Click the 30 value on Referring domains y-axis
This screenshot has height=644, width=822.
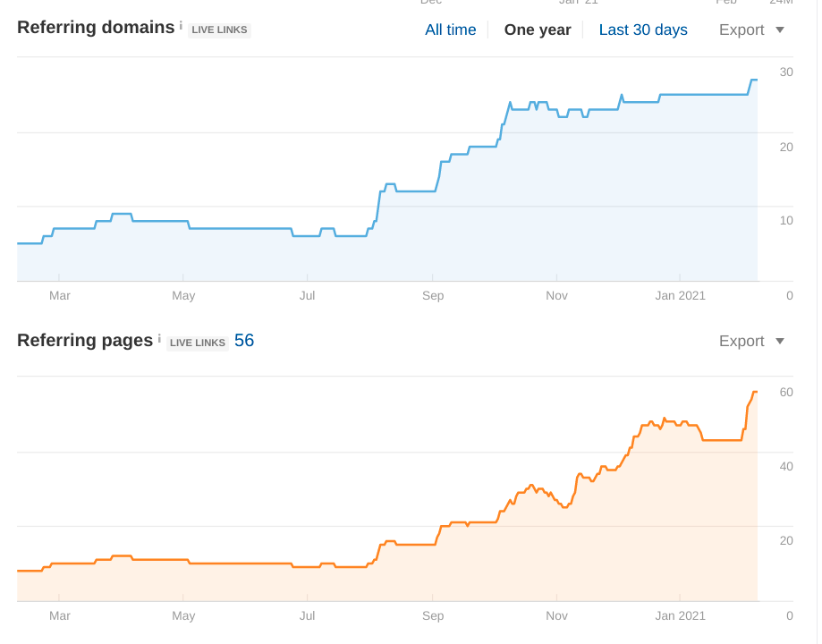786,72
